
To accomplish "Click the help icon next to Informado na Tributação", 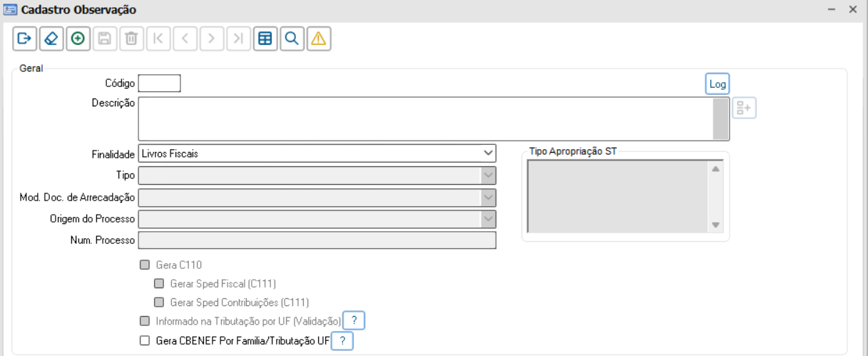I will [354, 321].
